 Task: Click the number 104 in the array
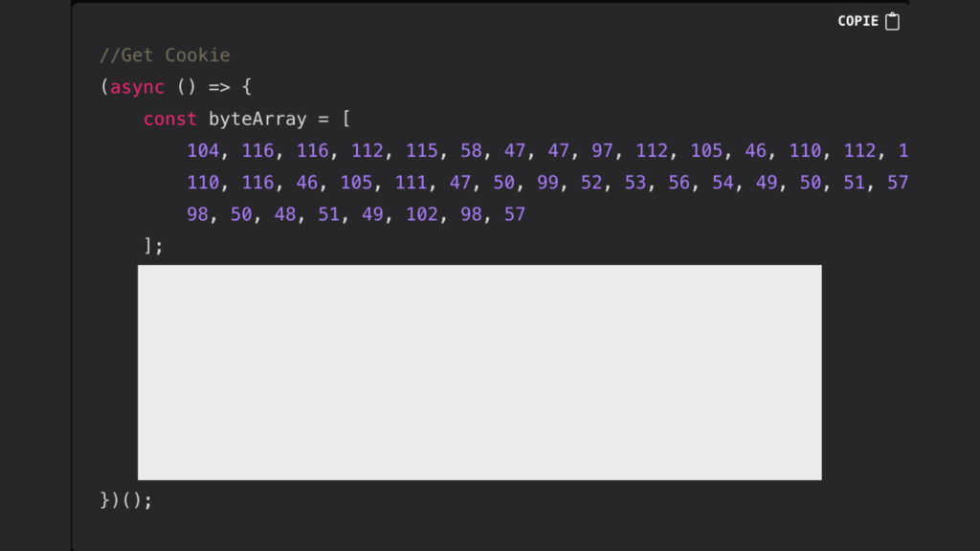click(x=203, y=151)
